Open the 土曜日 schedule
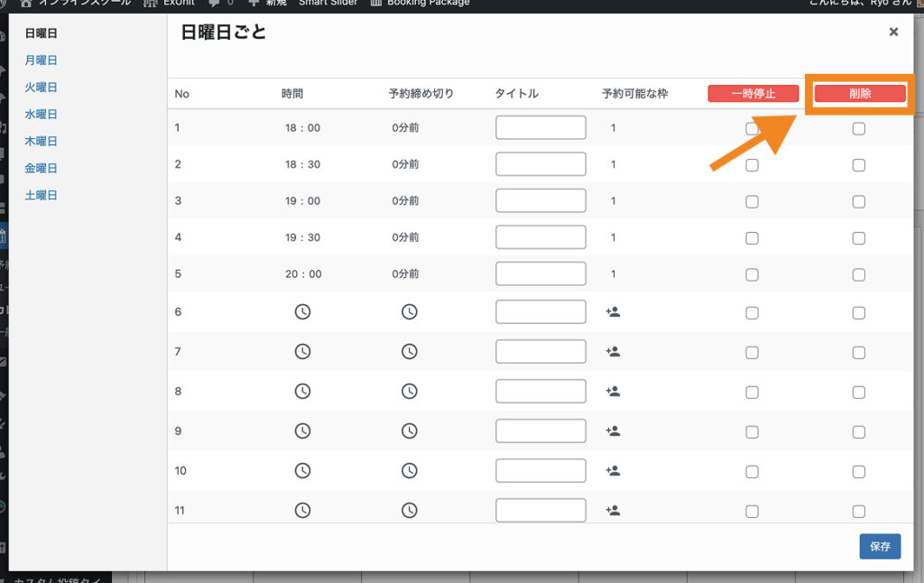 click(x=42, y=195)
